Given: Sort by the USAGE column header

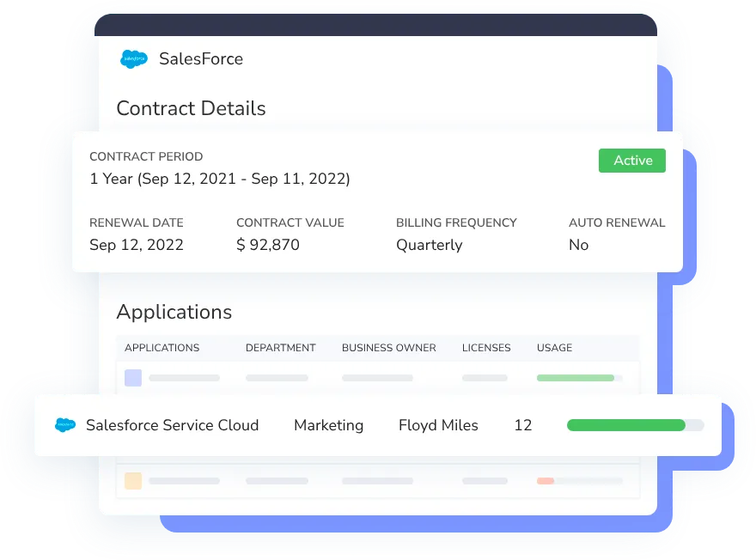Looking at the screenshot, I should pos(554,348).
